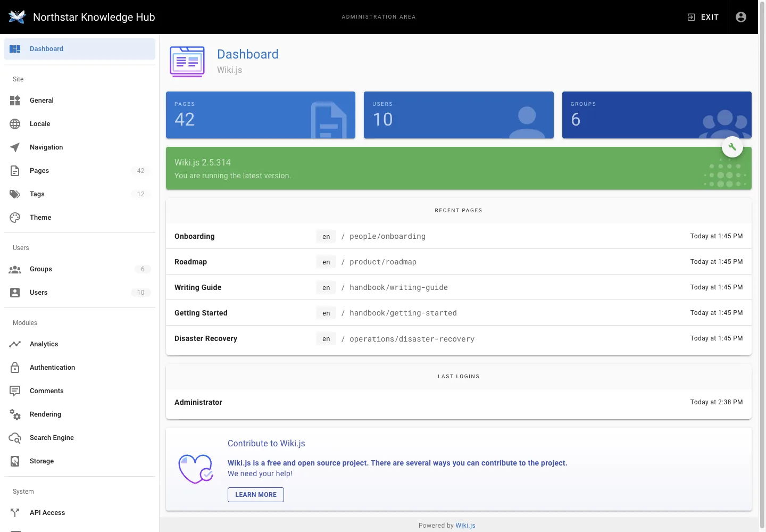Open Search Engine module settings
The width and height of the screenshot is (766, 532).
[x=80, y=438]
